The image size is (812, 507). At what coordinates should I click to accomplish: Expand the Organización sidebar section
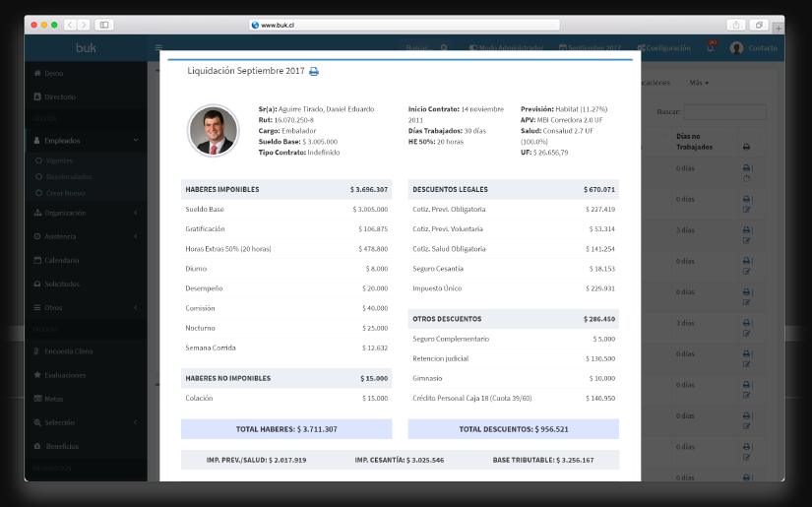pyautogui.click(x=135, y=213)
